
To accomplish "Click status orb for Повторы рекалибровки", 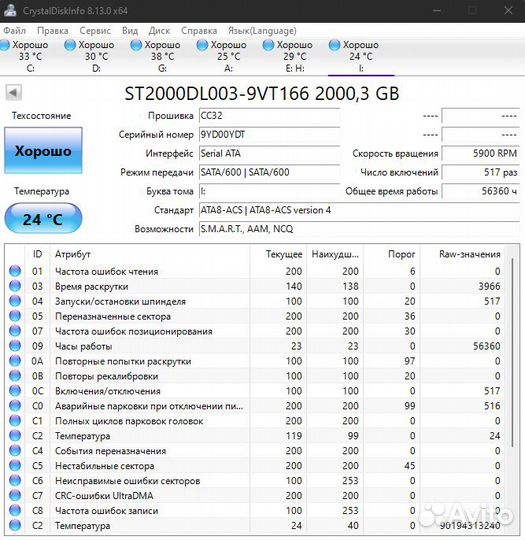I will [x=15, y=376].
